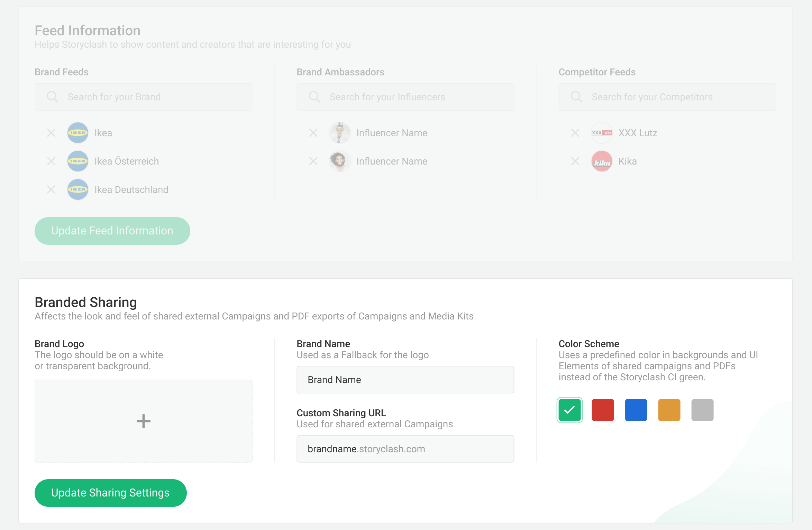Screen dimensions: 812x530
Task: Remove the second Influencer Name ambassador
Action: (x=313, y=161)
